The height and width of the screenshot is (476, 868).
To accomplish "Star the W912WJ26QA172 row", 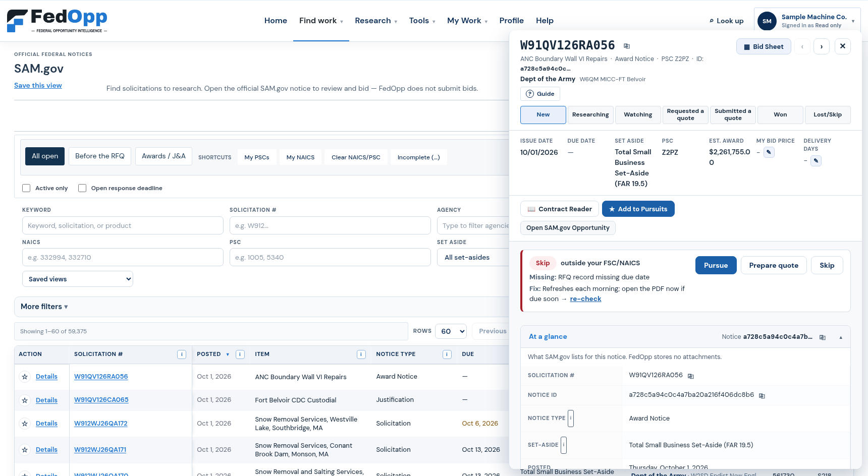I will point(25,424).
